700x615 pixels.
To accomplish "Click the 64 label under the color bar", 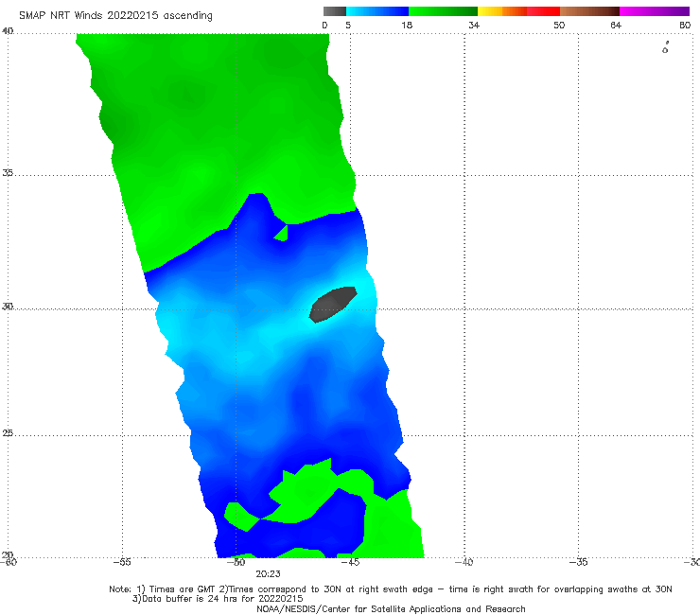I will click(616, 25).
